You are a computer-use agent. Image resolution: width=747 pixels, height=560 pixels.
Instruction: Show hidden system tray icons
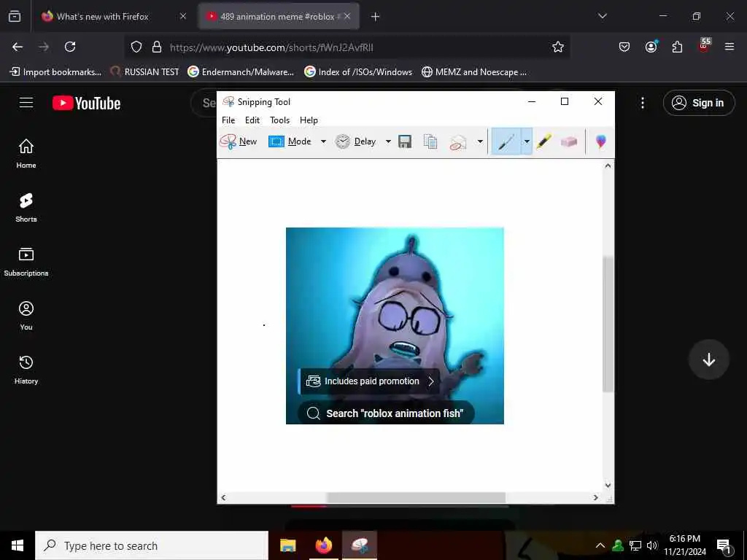(600, 545)
